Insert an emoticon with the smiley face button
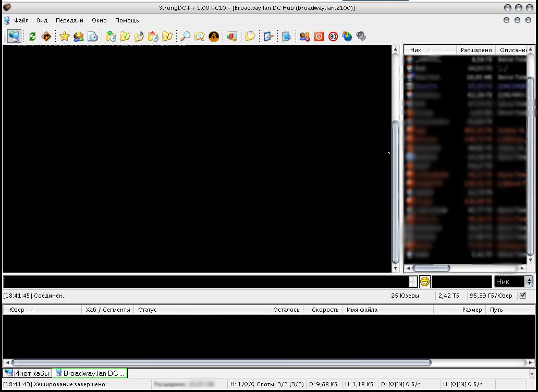 (x=425, y=281)
